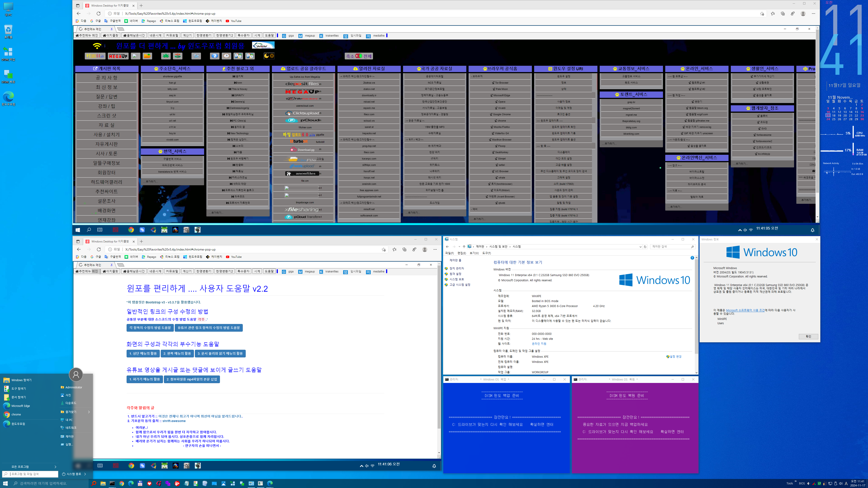Screen dimensions: 868x488
Task: Expand Tools toolbar chevron on taskbar
Action: (x=796, y=481)
